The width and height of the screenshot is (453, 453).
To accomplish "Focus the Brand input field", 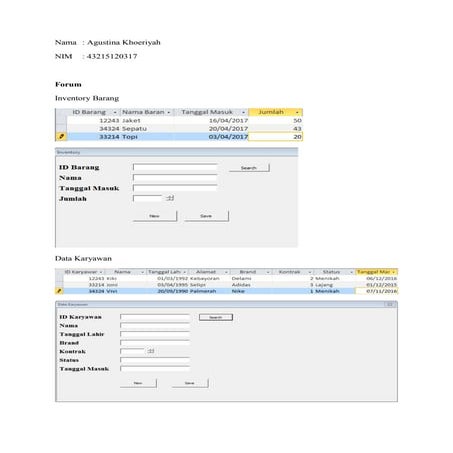I will click(155, 343).
